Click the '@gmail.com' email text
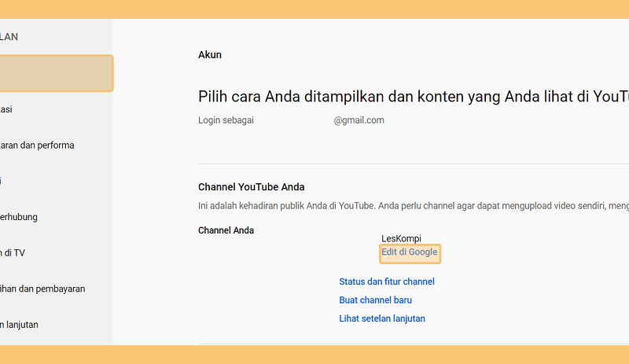 [x=359, y=120]
